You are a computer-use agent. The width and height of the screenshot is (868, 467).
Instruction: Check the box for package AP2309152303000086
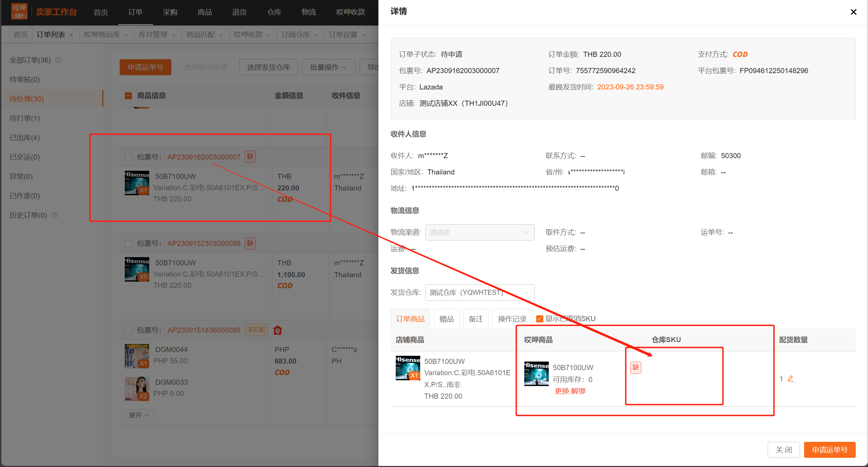tap(128, 244)
